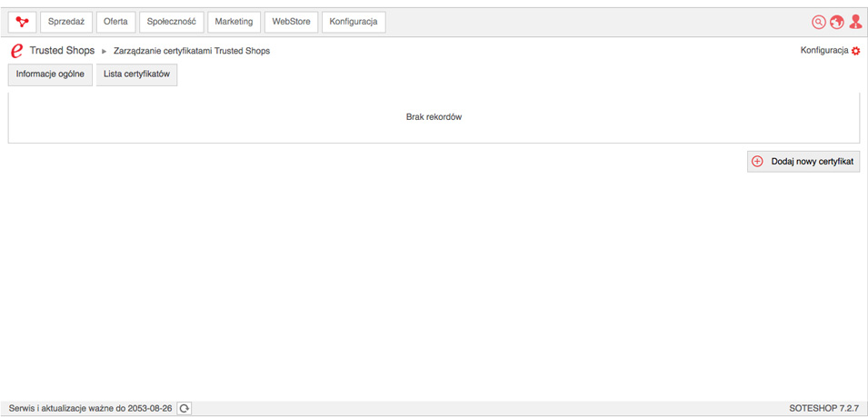Open the user account icon

[855, 22]
